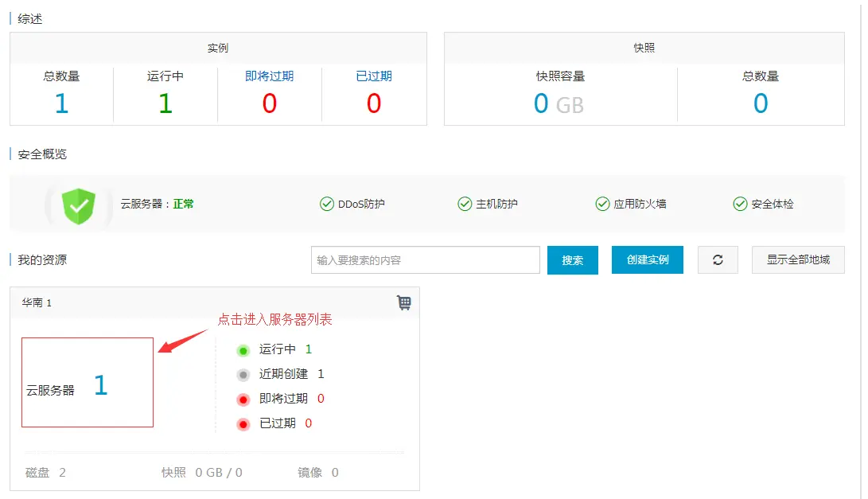Click the DDoS防护 check icon
This screenshot has width=868, height=499.
point(327,205)
